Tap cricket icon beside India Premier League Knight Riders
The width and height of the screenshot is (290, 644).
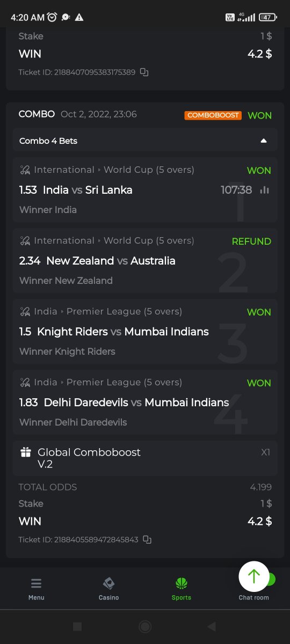coord(25,312)
